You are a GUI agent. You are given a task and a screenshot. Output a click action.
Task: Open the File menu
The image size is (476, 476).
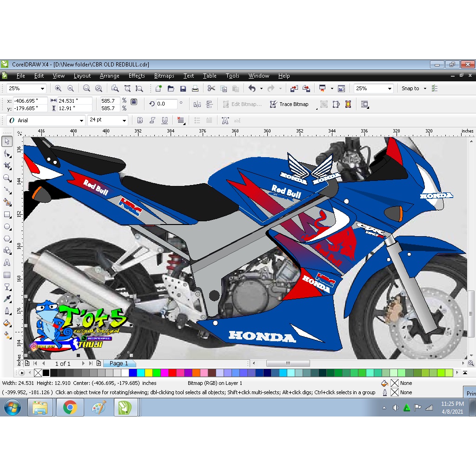coord(20,76)
